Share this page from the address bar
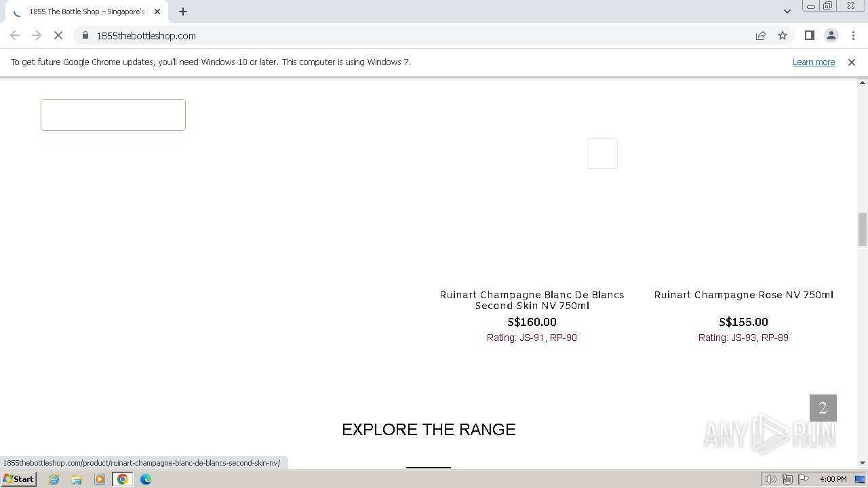 pyautogui.click(x=761, y=35)
